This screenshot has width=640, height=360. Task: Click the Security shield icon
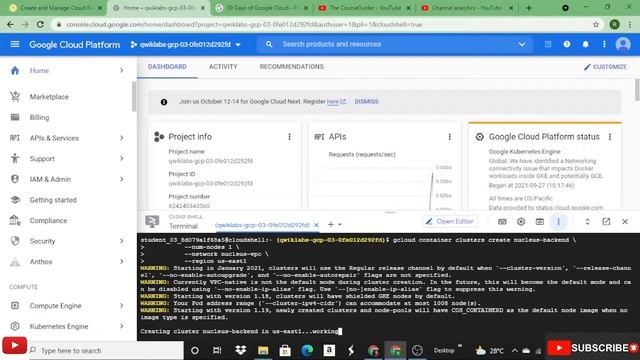pyautogui.click(x=15, y=241)
